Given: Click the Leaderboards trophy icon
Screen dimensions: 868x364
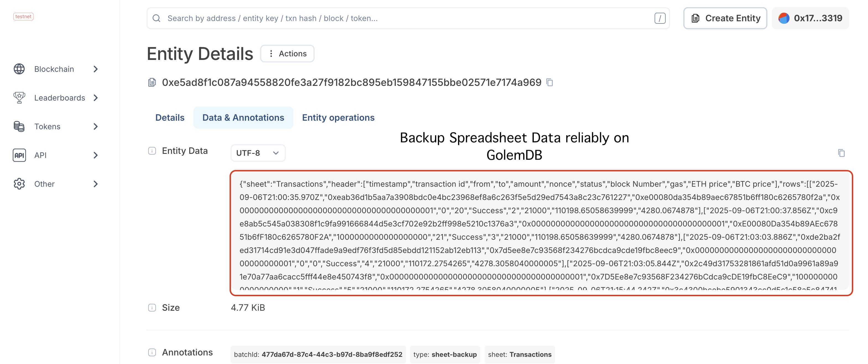Looking at the screenshot, I should pyautogui.click(x=19, y=98).
